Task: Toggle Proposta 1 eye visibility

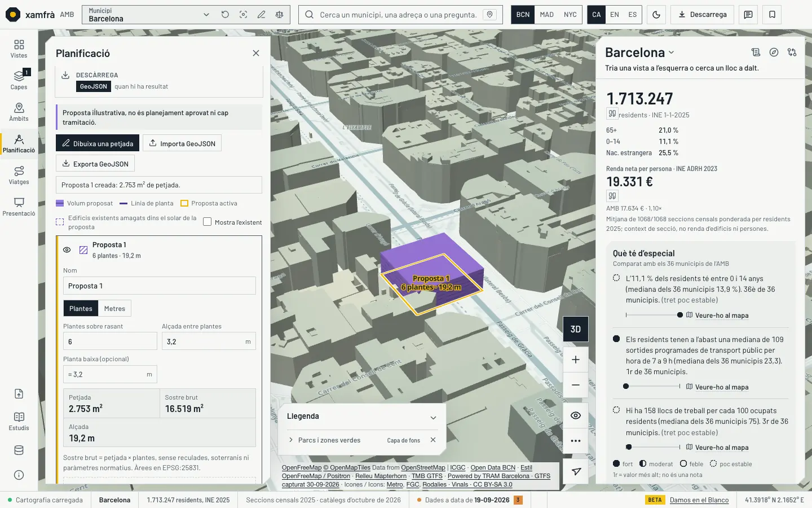Action: tap(67, 250)
